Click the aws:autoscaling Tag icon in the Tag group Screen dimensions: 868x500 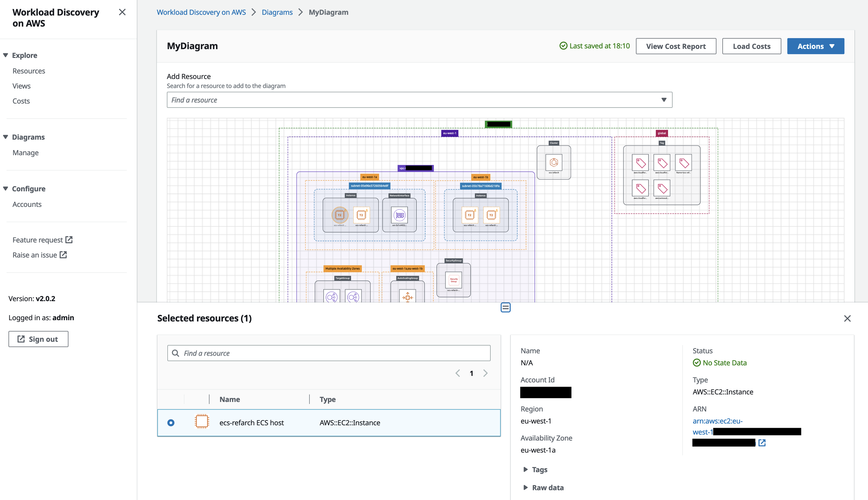(x=662, y=188)
